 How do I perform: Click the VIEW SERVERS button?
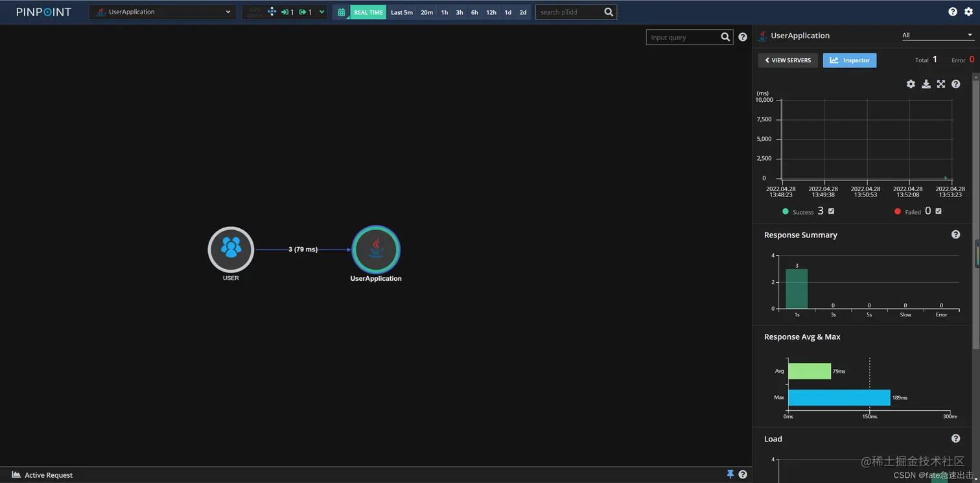pos(787,60)
